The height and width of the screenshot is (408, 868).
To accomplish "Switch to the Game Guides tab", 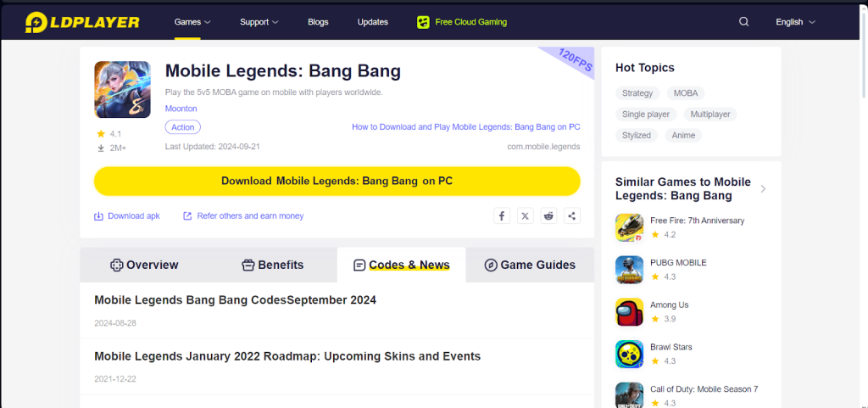I will tap(530, 265).
